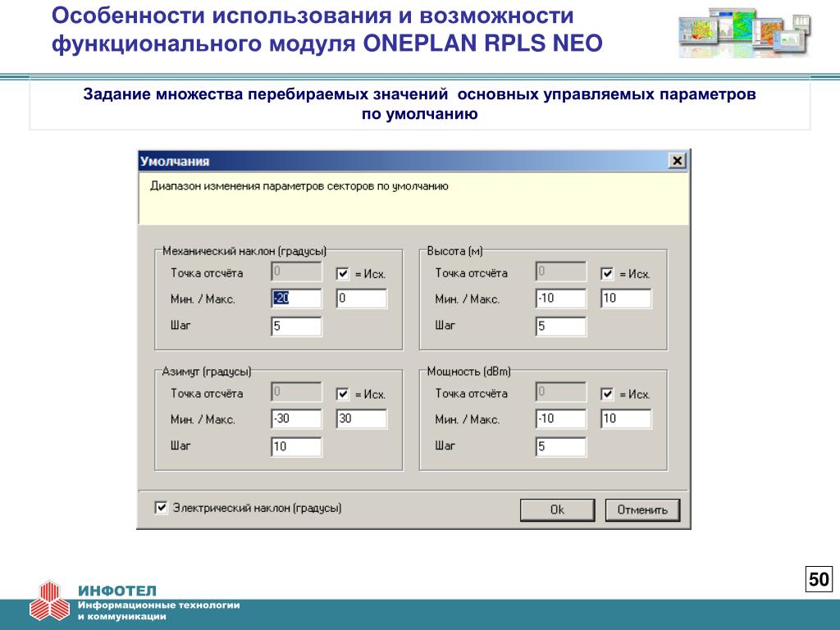This screenshot has height=630, width=840.
Task: Click the ИНФОТЕЛ logo icon
Action: pyautogui.click(x=49, y=601)
